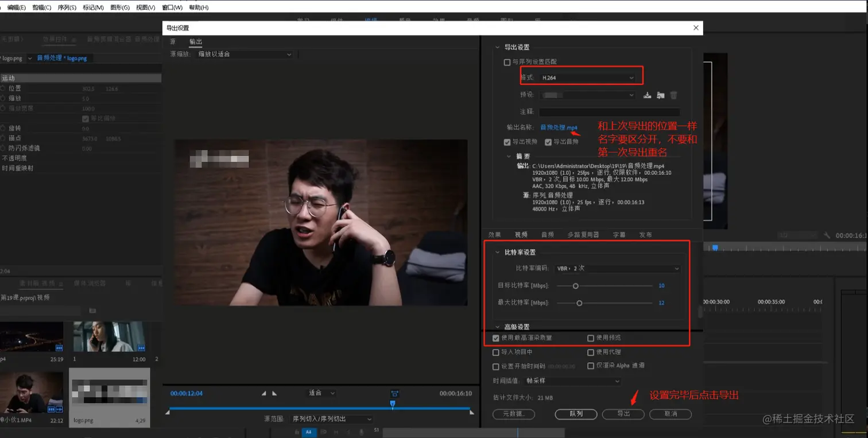This screenshot has height=438, width=868.
Task: Open the 适合 zoom level dropdown
Action: point(321,393)
